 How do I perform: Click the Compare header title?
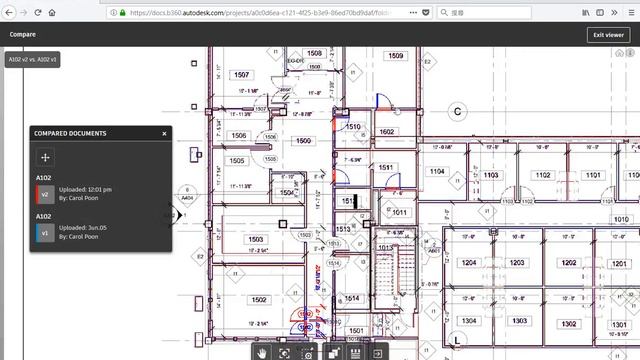(22, 35)
